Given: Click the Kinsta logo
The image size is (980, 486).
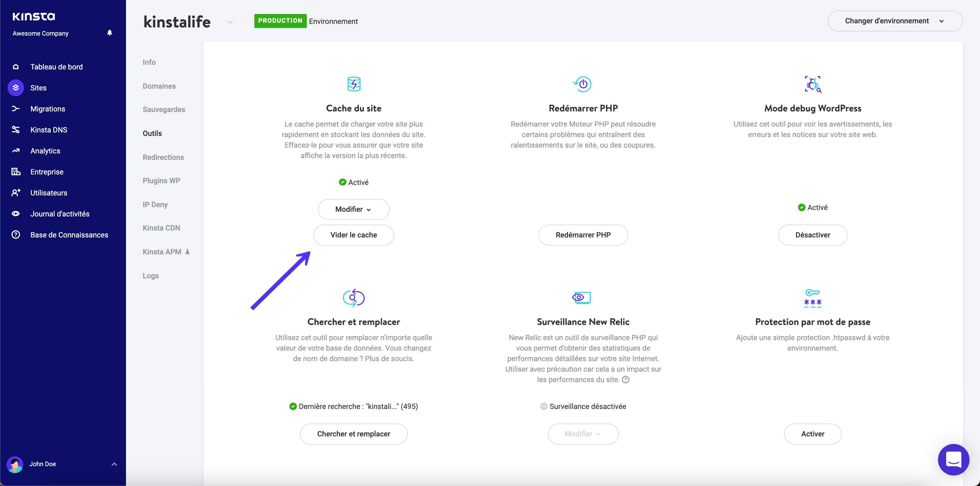Looking at the screenshot, I should (x=34, y=16).
